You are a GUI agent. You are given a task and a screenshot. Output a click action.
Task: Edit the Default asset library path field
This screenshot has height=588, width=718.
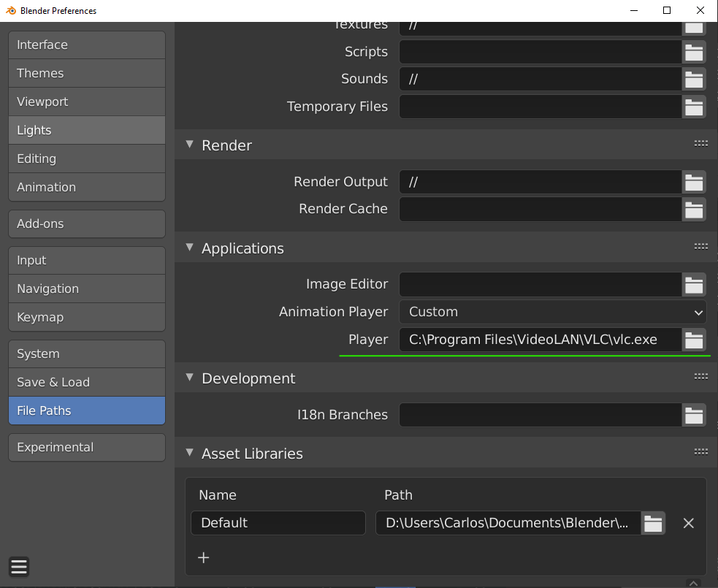pyautogui.click(x=508, y=523)
